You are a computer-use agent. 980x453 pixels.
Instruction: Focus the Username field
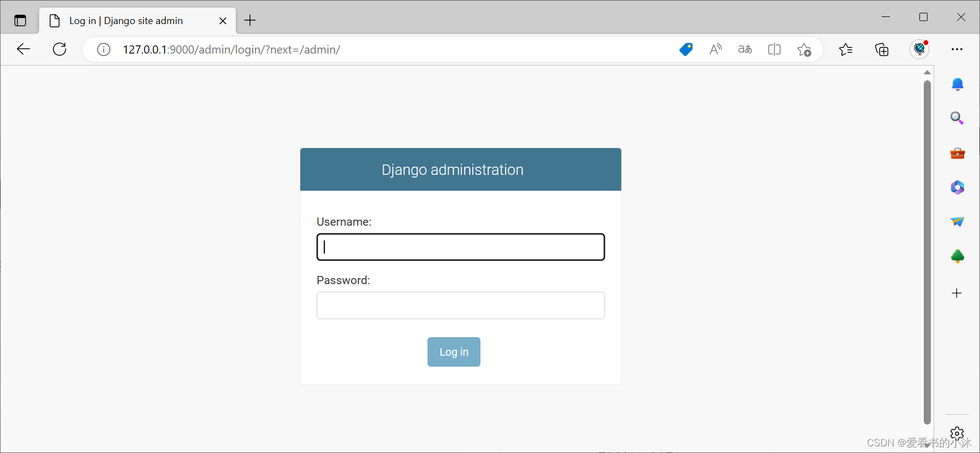(x=461, y=247)
